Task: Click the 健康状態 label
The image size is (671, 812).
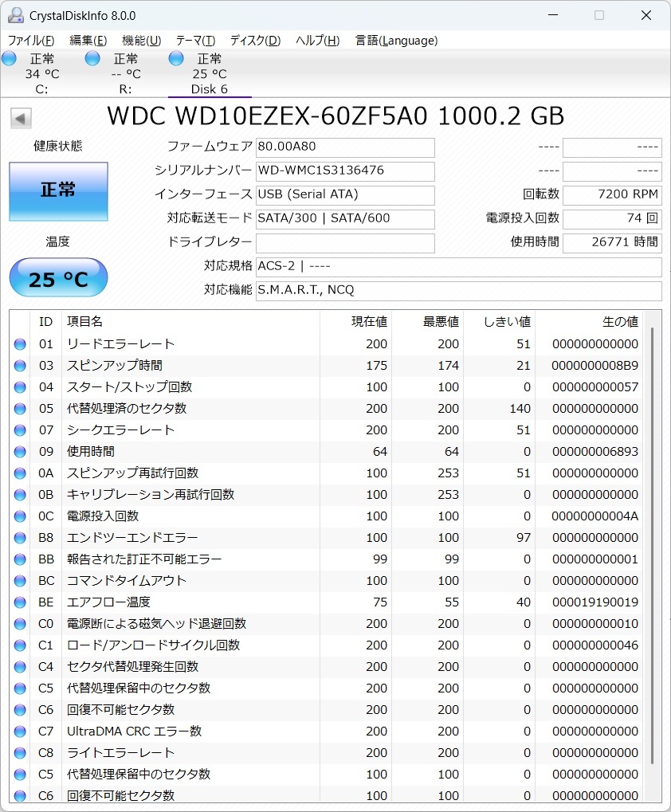Action: pos(58,146)
